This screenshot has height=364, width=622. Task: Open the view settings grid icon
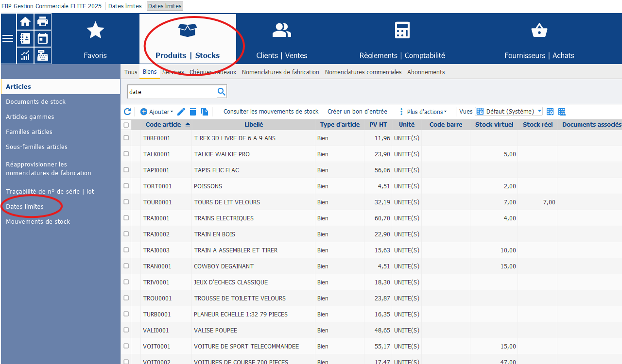point(550,112)
